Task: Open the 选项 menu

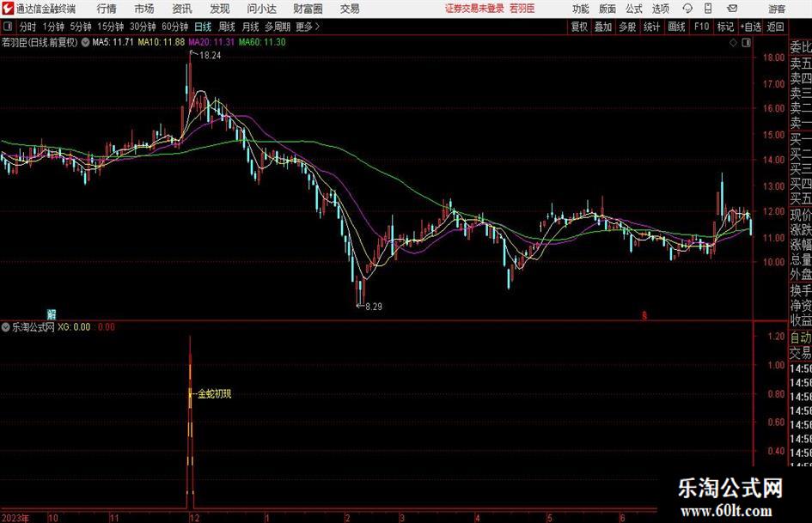Action: click(x=660, y=9)
